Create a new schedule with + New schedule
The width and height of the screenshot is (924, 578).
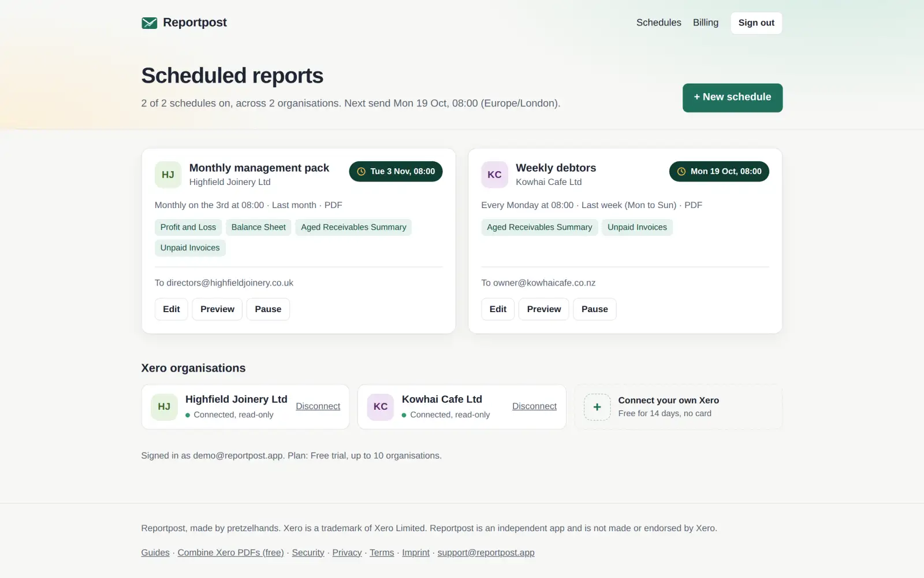click(732, 98)
